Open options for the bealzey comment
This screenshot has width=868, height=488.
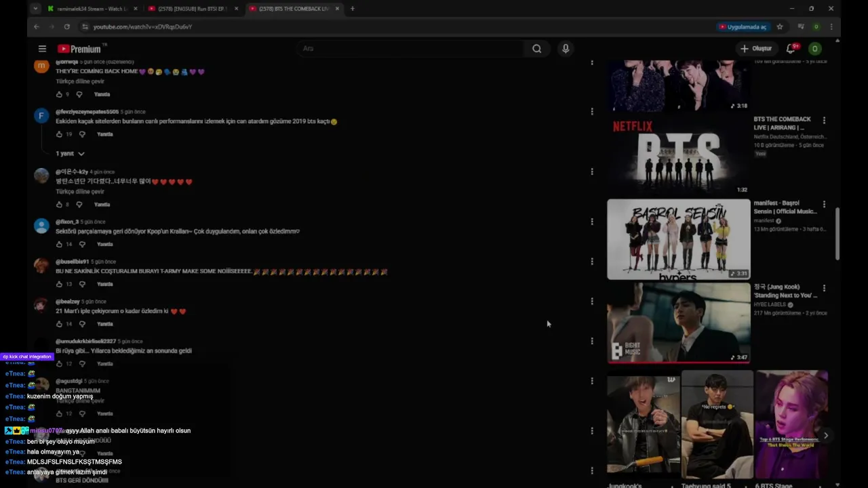592,302
